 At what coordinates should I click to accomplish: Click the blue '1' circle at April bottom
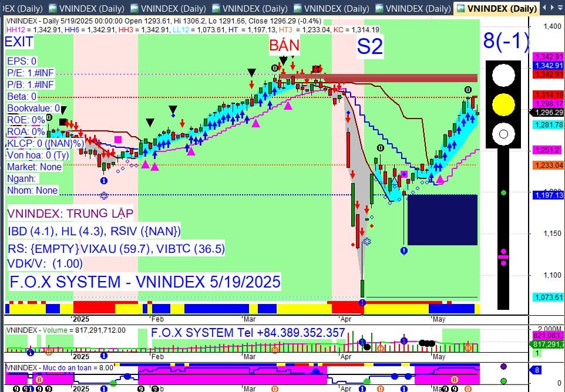coord(362,302)
